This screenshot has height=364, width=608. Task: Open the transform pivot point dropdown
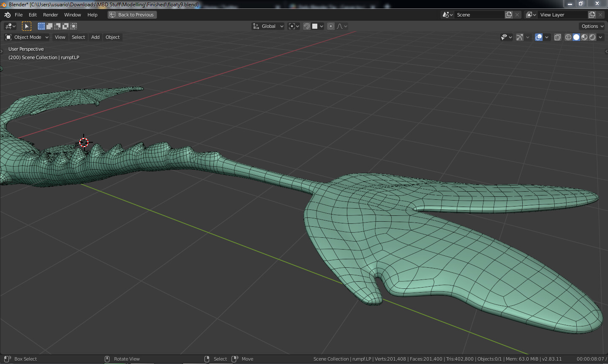(x=294, y=26)
